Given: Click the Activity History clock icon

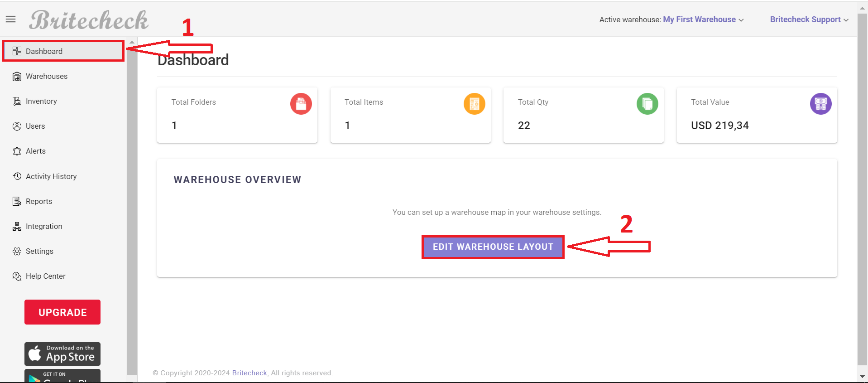Looking at the screenshot, I should pyautogui.click(x=17, y=176).
